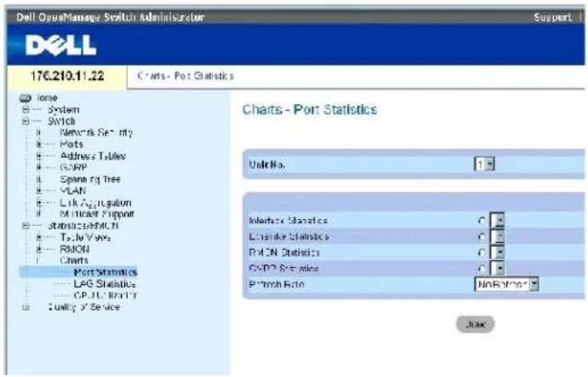
Task: Open the Home tree icon
Action: click(25, 98)
